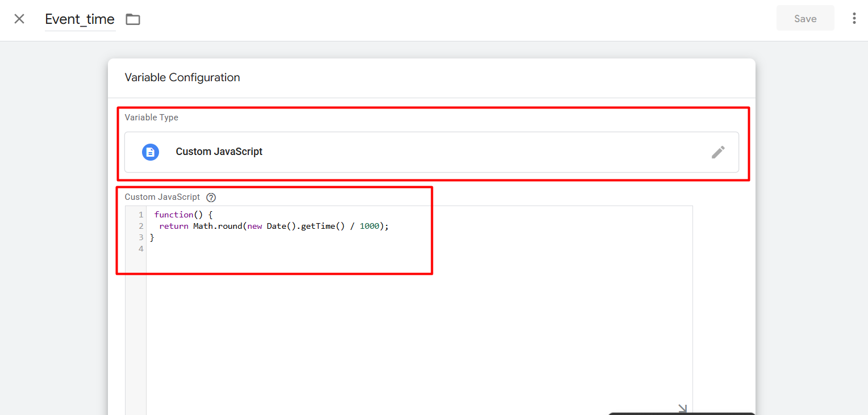
Task: Open help for Custom JavaScript field
Action: coord(211,198)
